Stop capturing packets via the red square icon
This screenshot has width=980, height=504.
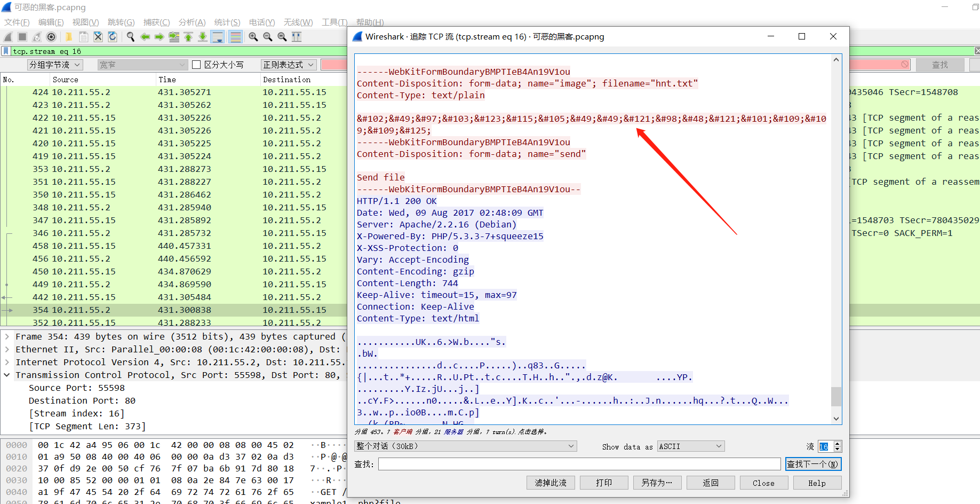coord(21,36)
